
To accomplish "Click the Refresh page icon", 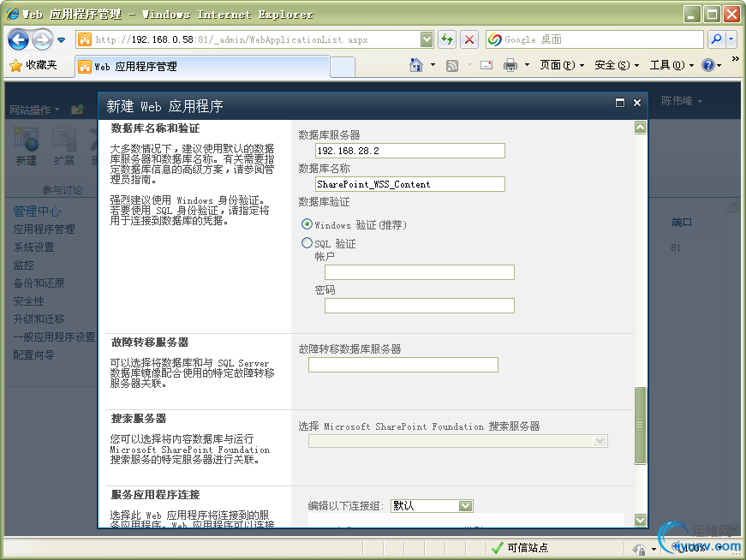I will pos(447,39).
